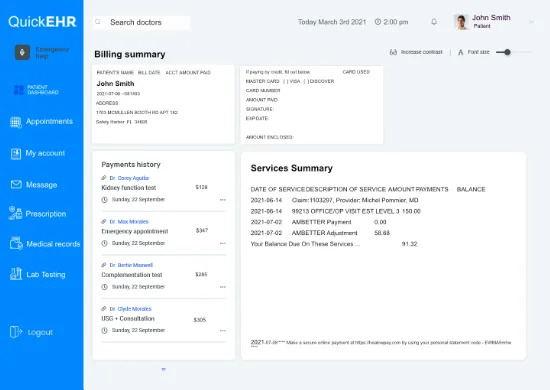Click the My account icon
The width and height of the screenshot is (550, 390).
(16, 154)
